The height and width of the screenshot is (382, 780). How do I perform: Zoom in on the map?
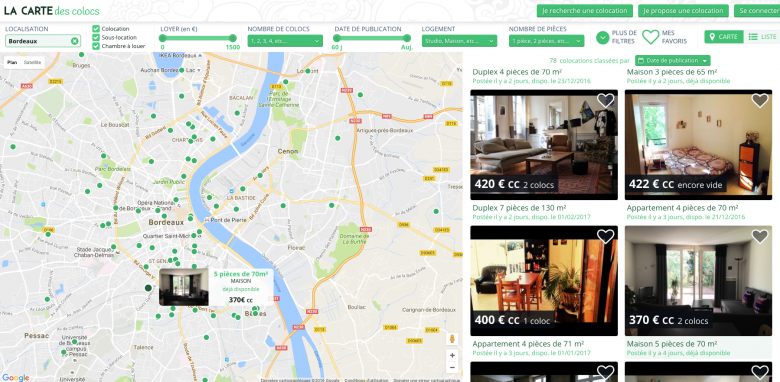coord(452,356)
